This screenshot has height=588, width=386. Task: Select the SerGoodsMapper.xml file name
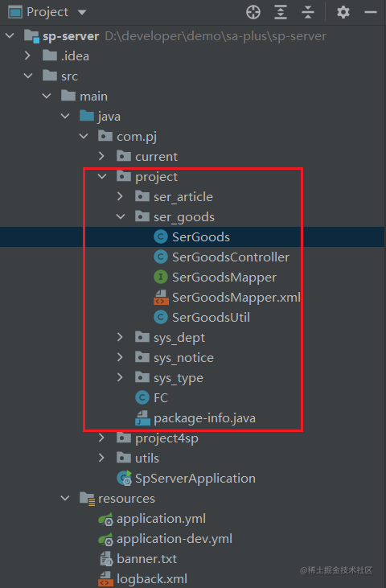point(236,298)
